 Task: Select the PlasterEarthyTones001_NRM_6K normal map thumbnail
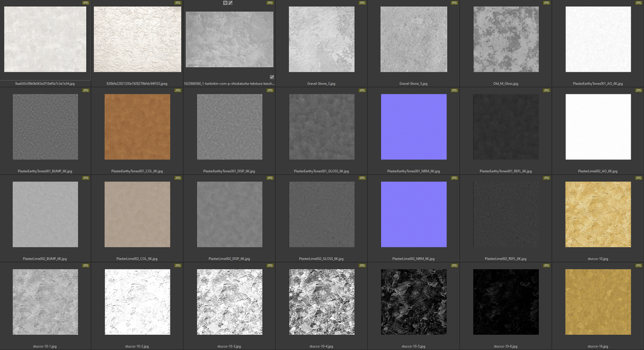point(413,126)
